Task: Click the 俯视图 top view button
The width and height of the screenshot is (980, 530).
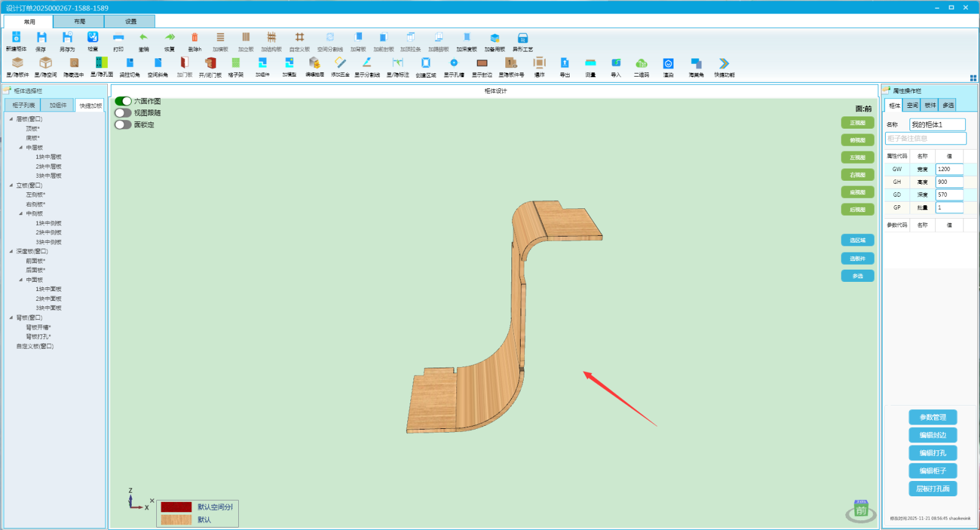Action: click(x=858, y=140)
